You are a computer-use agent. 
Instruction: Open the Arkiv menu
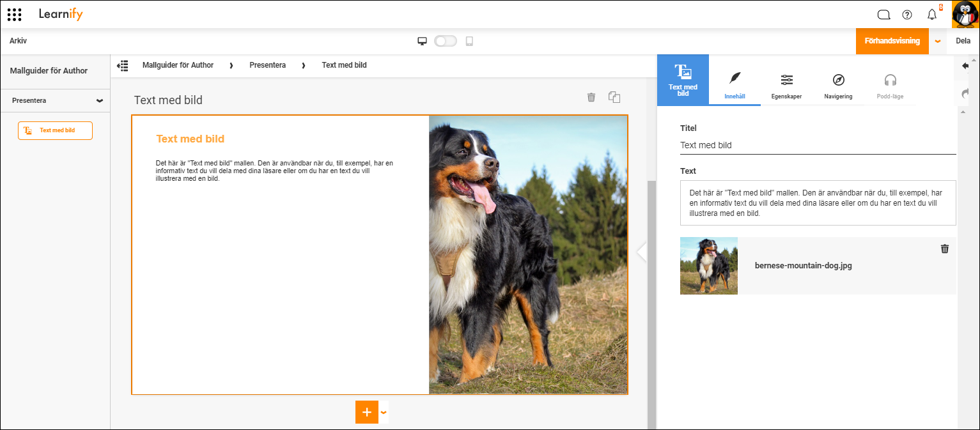point(18,41)
